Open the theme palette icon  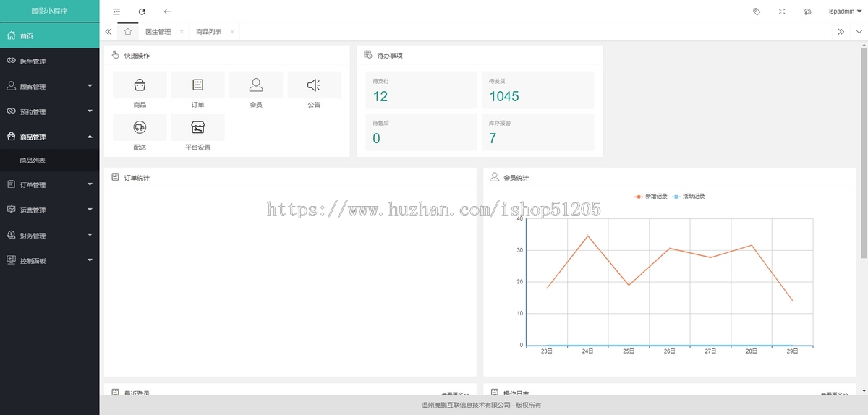pos(807,12)
